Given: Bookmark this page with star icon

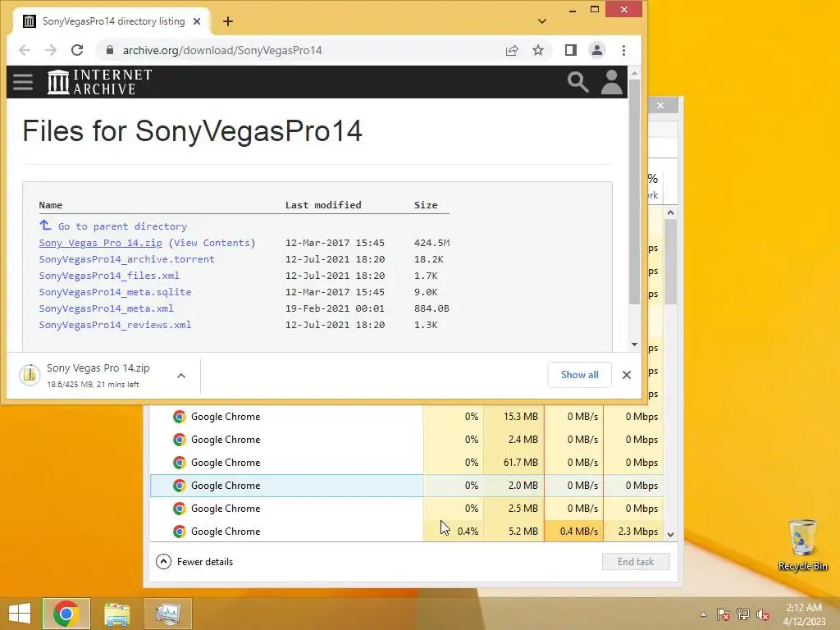Looking at the screenshot, I should coord(538,50).
